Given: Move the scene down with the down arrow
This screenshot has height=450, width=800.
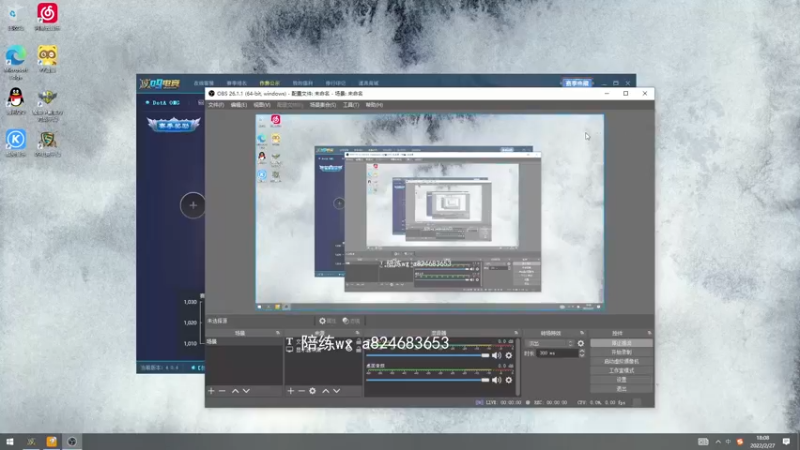Looking at the screenshot, I should pos(246,391).
